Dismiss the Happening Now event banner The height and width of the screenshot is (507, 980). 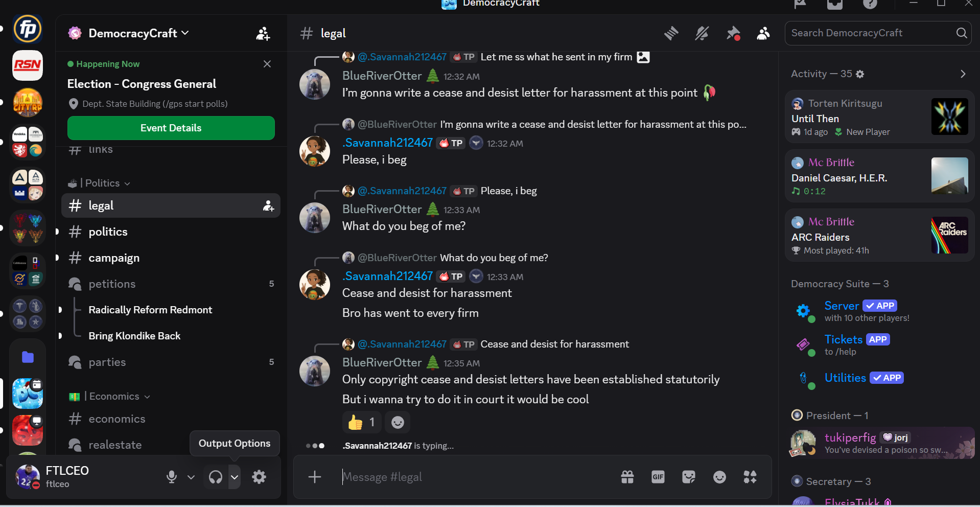[267, 64]
